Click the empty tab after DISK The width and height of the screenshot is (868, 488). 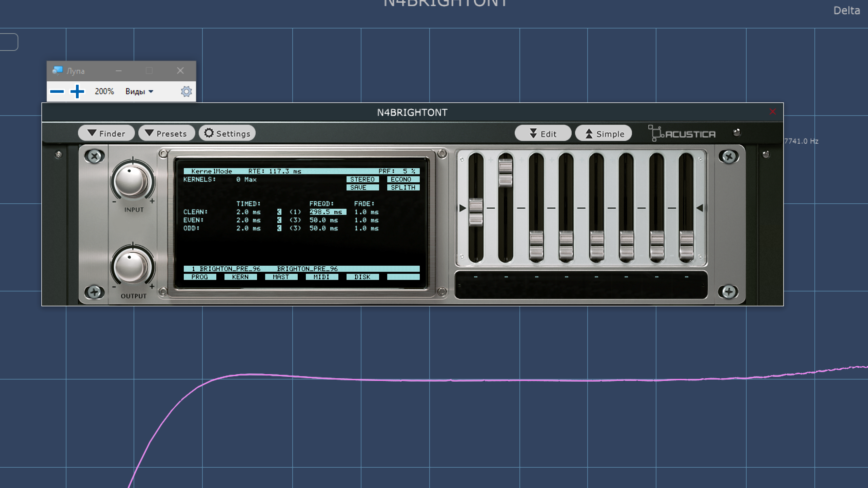pyautogui.click(x=403, y=277)
